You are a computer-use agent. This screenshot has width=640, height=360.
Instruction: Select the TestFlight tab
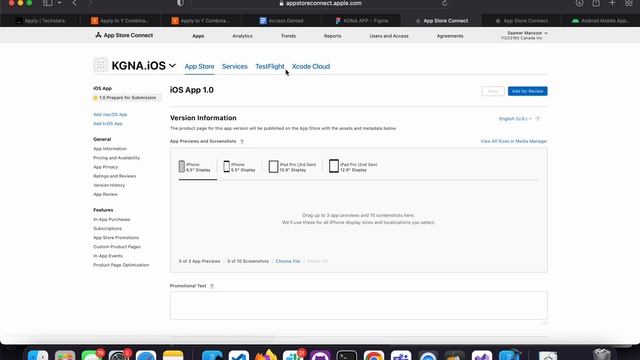pyautogui.click(x=270, y=66)
